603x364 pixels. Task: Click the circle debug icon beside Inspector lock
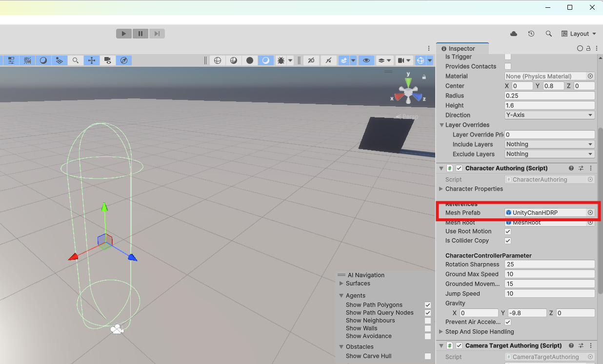click(580, 48)
